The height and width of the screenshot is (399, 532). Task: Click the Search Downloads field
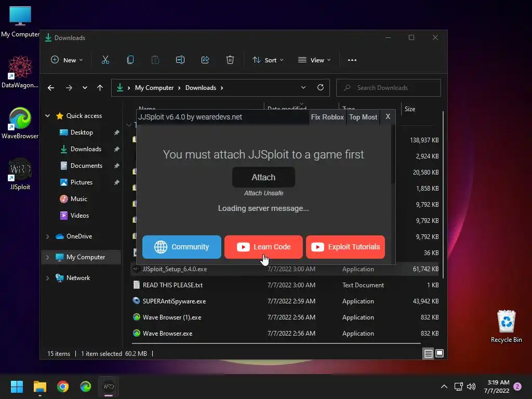pos(389,88)
